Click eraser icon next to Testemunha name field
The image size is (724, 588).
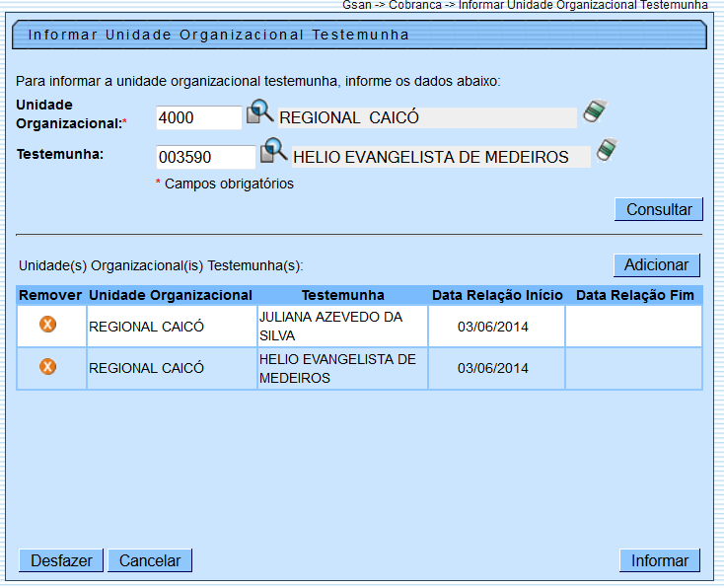click(607, 150)
